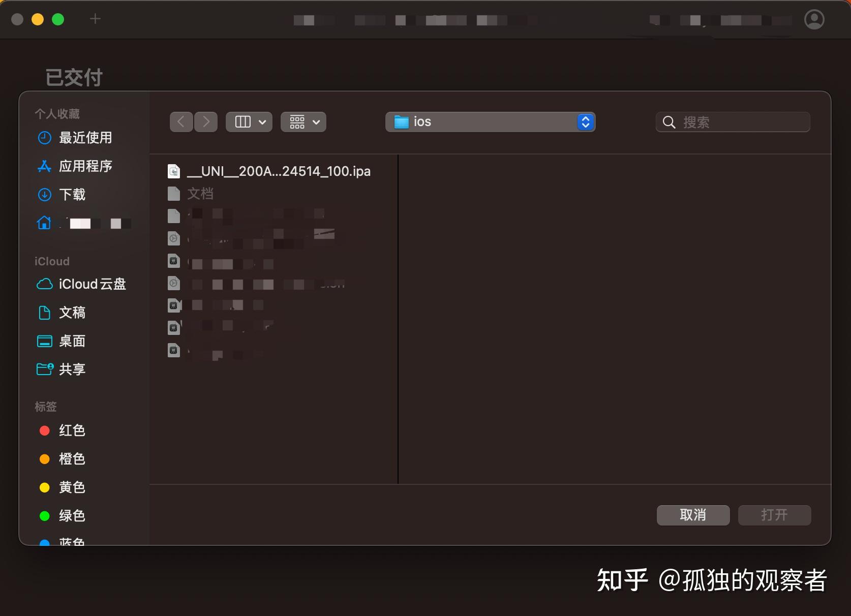Select the 红色 tag
The image size is (851, 616).
[72, 430]
